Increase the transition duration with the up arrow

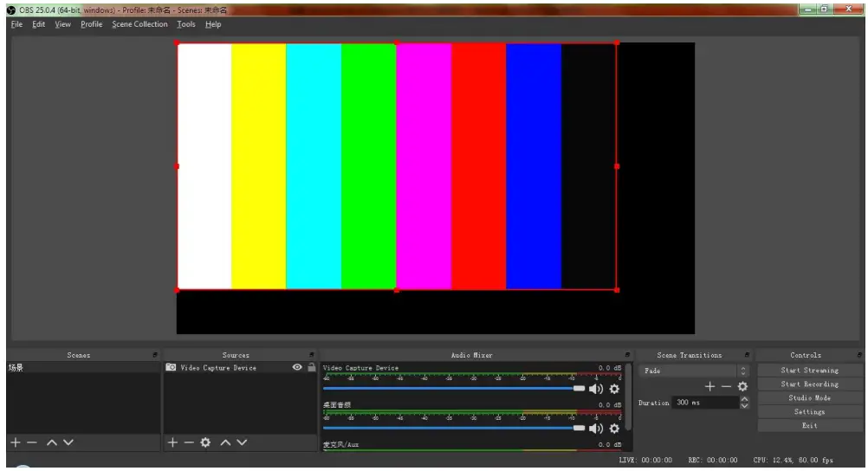pos(744,399)
